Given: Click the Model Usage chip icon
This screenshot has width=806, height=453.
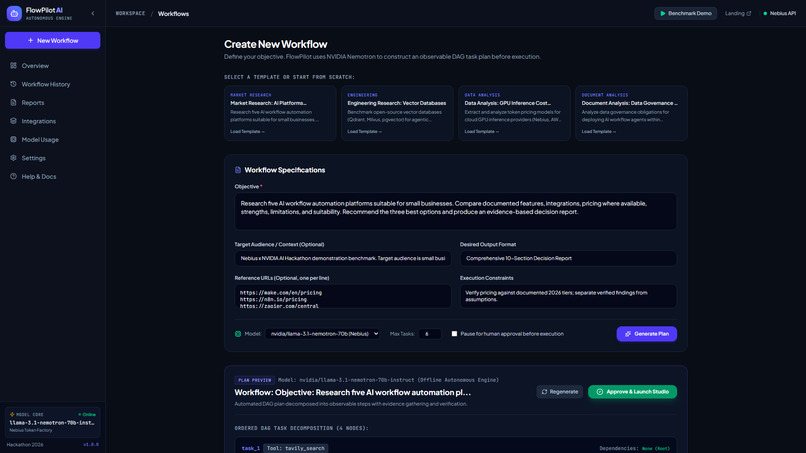Looking at the screenshot, I should coord(13,139).
